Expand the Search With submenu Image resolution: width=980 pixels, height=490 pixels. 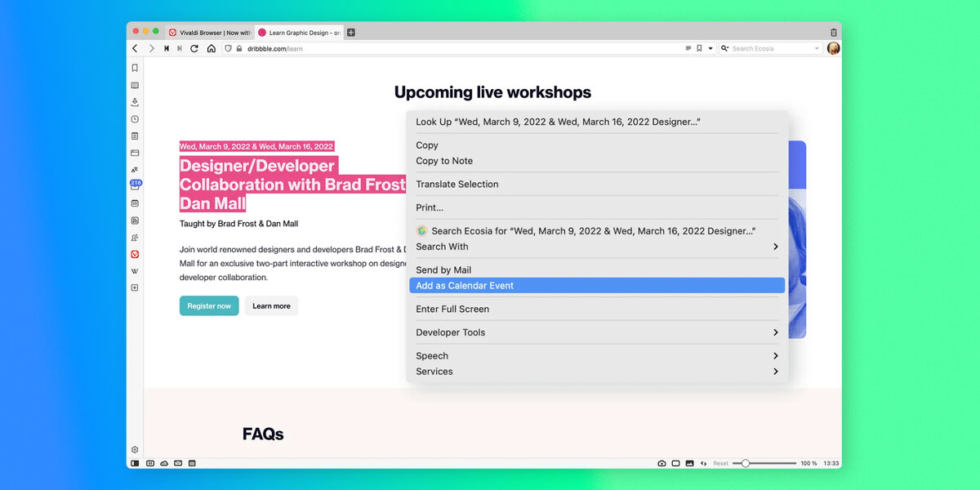(597, 247)
